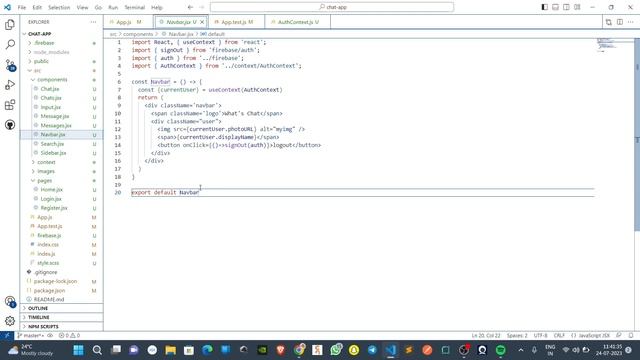Go forward with the navigation arrow
Screen dimensions: 640x360
click(201, 7)
